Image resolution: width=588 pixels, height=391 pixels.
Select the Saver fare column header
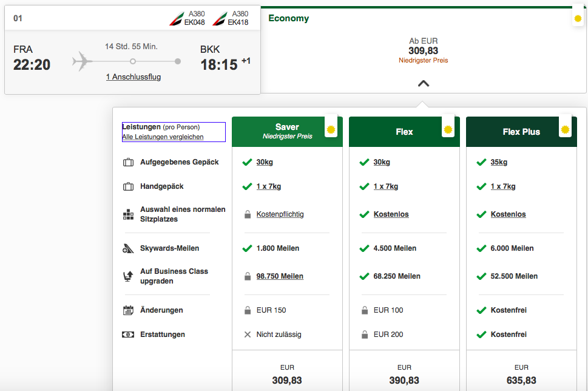(286, 131)
